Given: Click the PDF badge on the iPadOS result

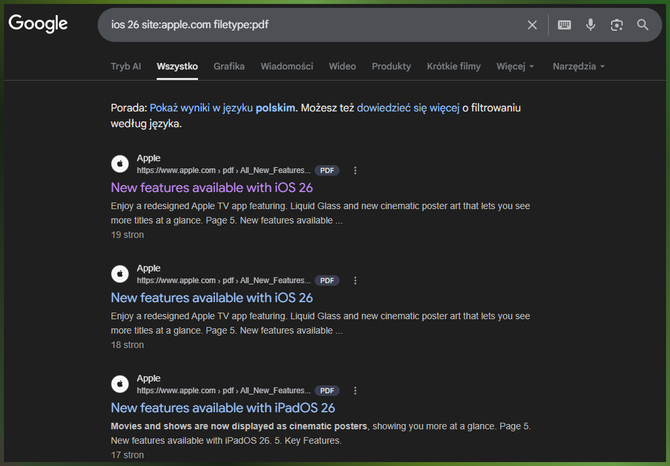Looking at the screenshot, I should click(327, 391).
